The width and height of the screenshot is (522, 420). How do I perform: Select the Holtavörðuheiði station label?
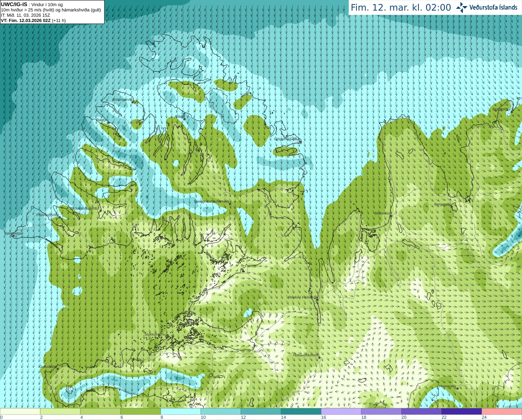pos(306,355)
